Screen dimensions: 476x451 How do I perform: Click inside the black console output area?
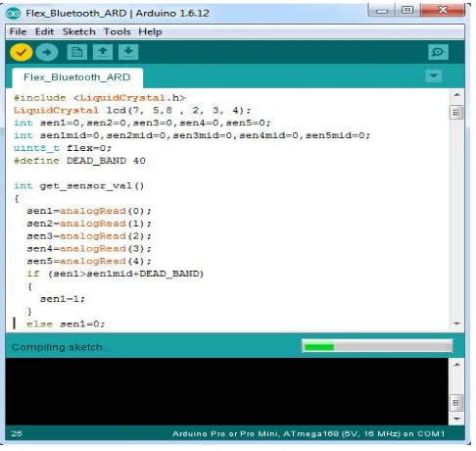227,391
